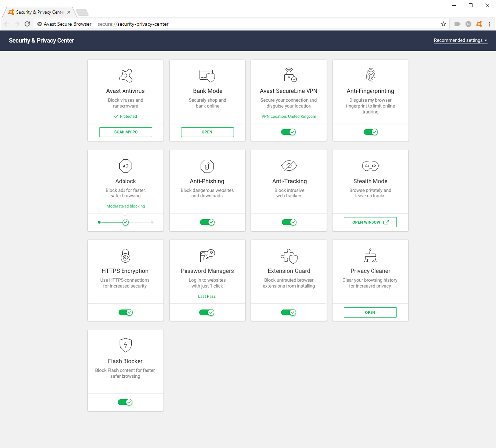Open the browser three-dot menu
The image size is (496, 448).
tap(489, 24)
